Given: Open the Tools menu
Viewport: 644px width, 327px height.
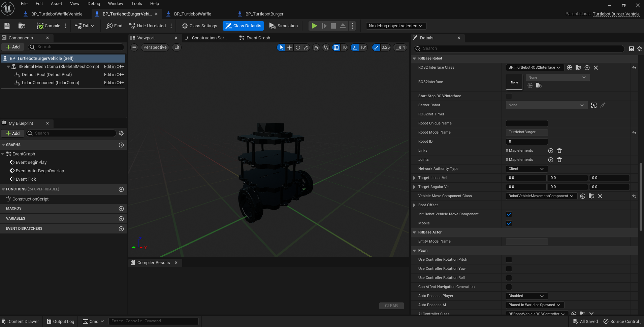Looking at the screenshot, I should [x=136, y=4].
